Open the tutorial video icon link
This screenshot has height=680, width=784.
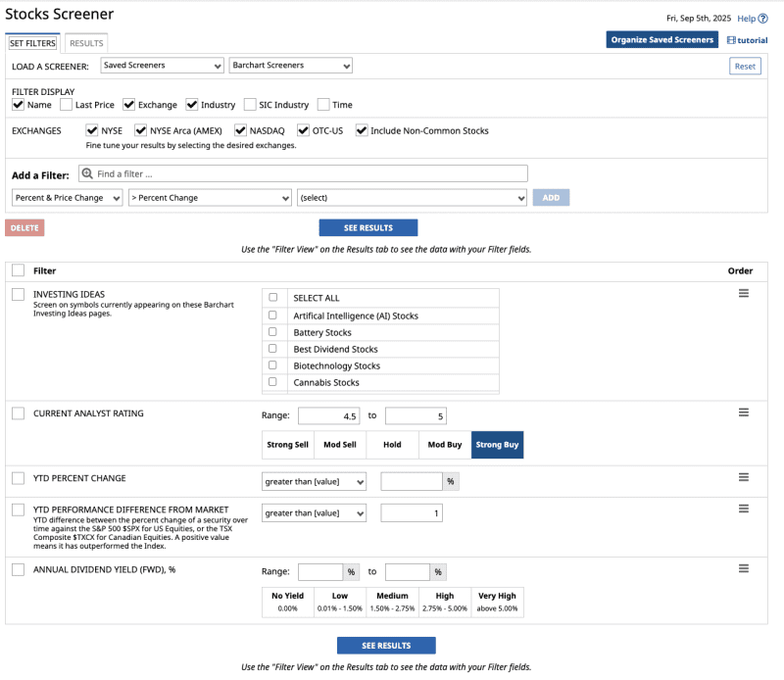[731, 40]
